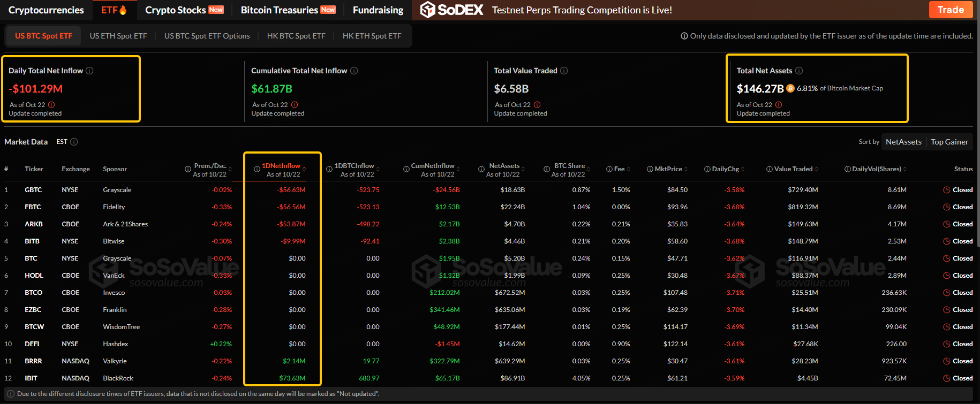This screenshot has height=404, width=980.
Task: Open the BITB ticker link
Action: click(x=32, y=241)
